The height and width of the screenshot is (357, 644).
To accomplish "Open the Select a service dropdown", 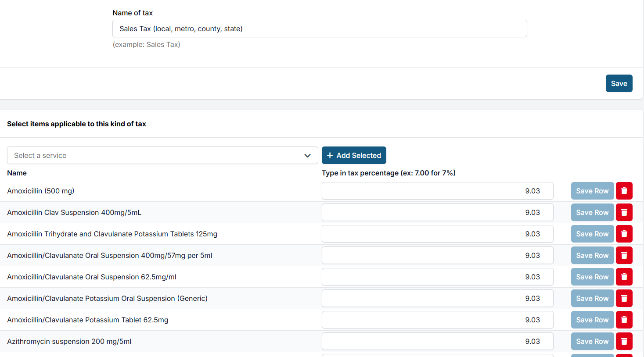I will point(162,155).
